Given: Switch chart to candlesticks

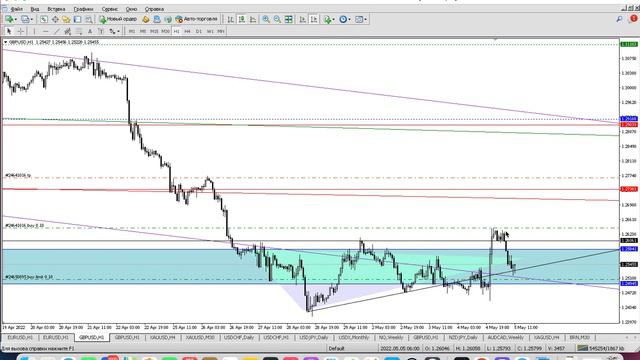Looking at the screenshot, I should pyautogui.click(x=242, y=19).
